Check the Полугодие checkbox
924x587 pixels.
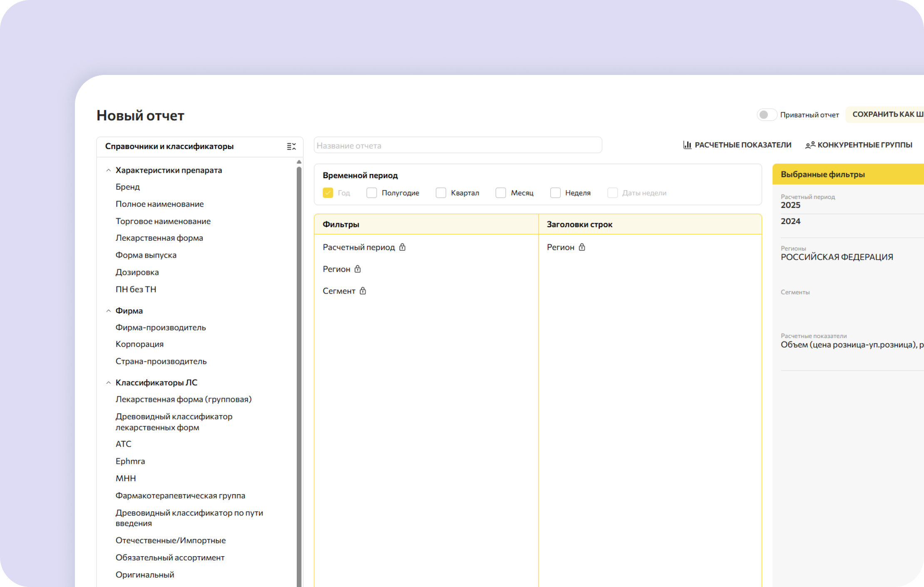pos(372,193)
